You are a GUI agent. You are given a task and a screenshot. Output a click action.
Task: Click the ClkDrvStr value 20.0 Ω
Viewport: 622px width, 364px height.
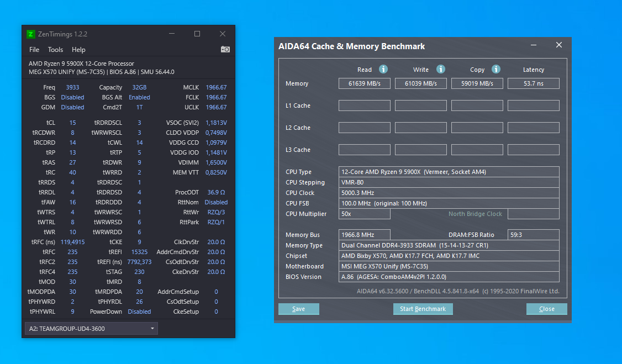(216, 242)
